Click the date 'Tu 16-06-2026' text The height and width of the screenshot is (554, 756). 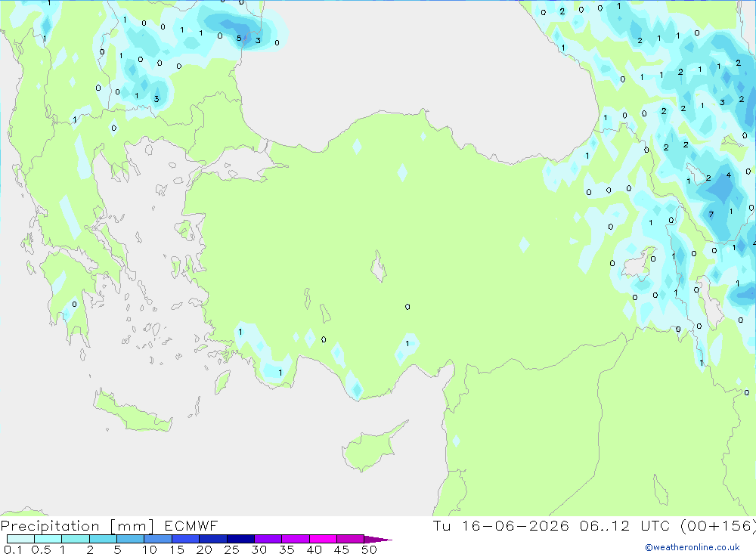501,526
